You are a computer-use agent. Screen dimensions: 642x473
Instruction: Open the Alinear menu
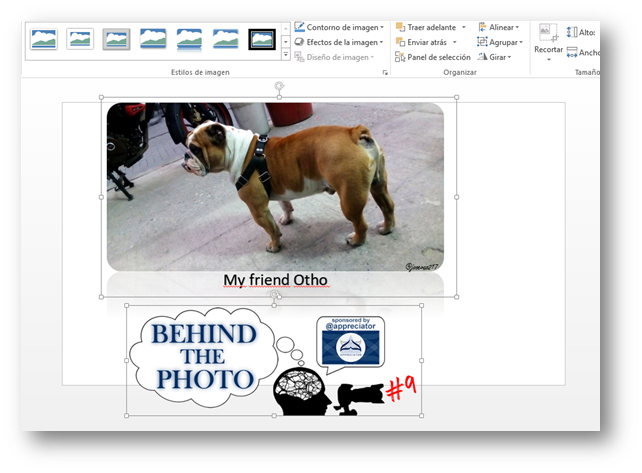[x=500, y=27]
